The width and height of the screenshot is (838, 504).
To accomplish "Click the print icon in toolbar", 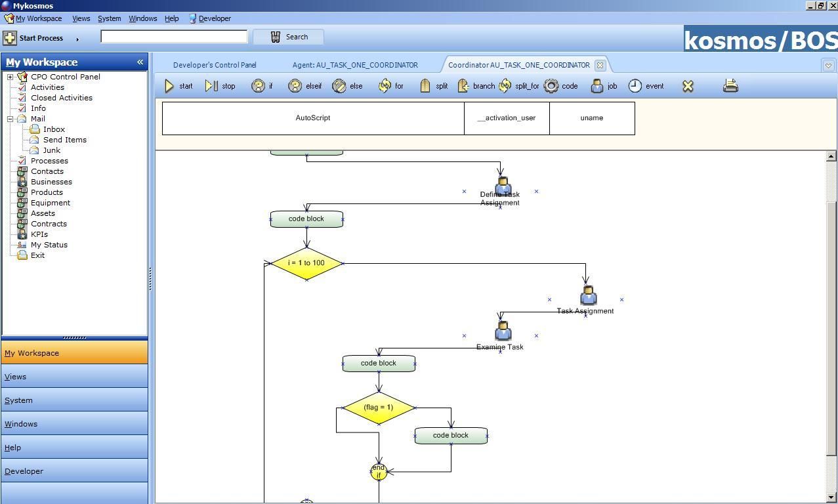I will click(x=730, y=85).
